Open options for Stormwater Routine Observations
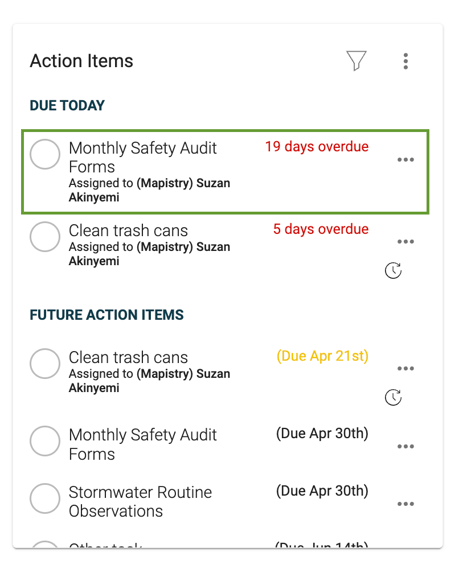 (x=405, y=504)
